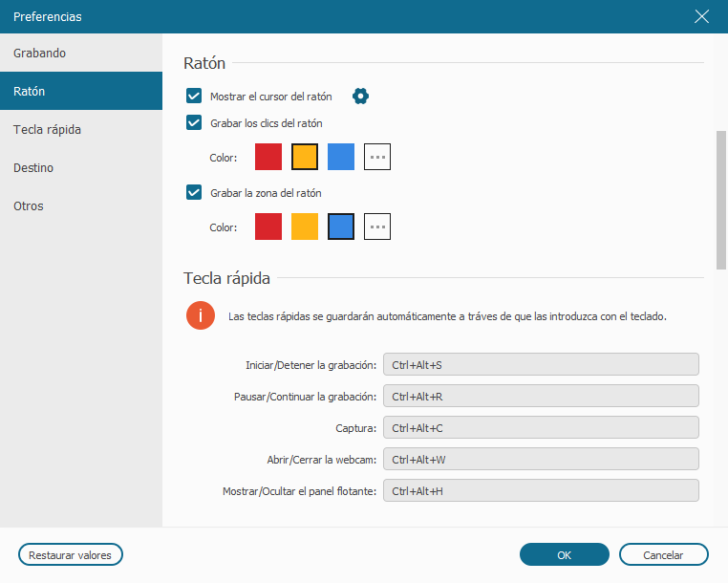Open mouse cursor settings gear icon
The height and width of the screenshot is (583, 728).
pyautogui.click(x=360, y=97)
